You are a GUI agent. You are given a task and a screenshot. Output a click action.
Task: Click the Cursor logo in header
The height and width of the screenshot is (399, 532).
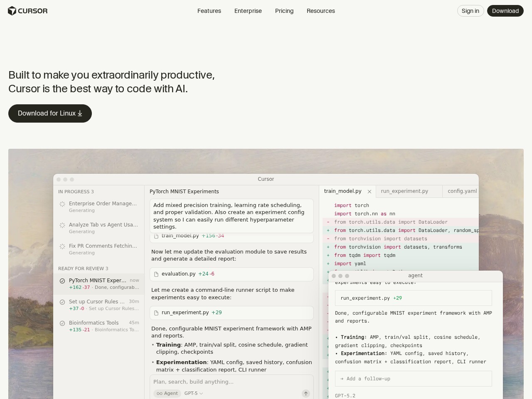[27, 11]
